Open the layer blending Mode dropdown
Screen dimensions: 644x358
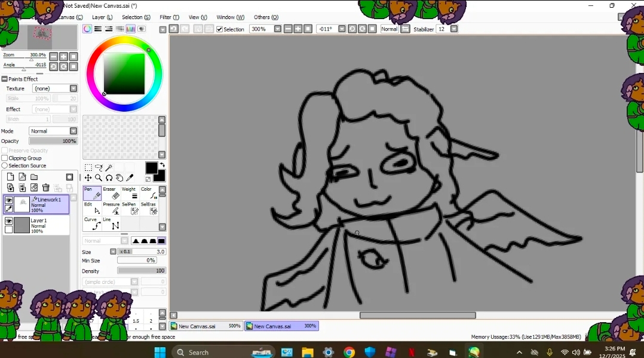pos(53,131)
